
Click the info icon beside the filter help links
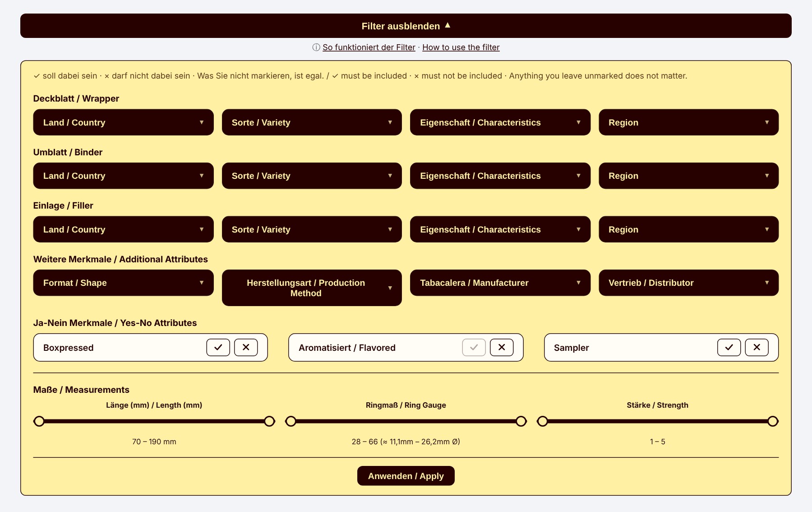tap(316, 47)
